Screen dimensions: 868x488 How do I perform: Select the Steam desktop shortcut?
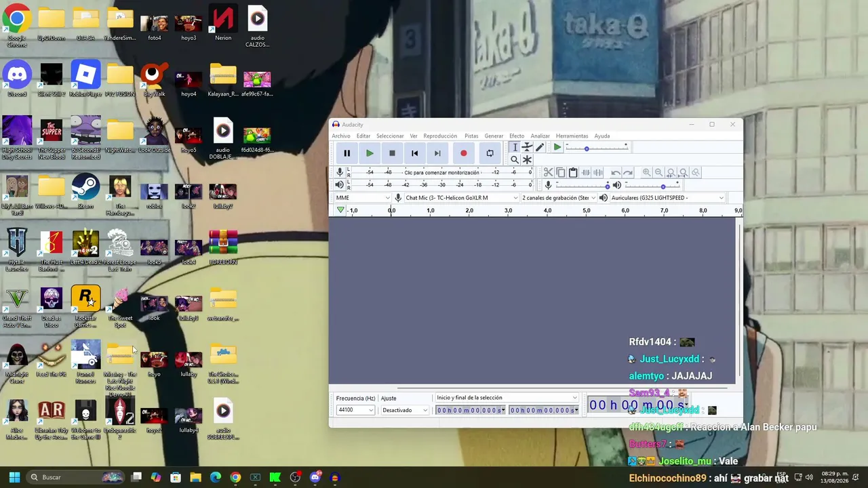coord(85,191)
